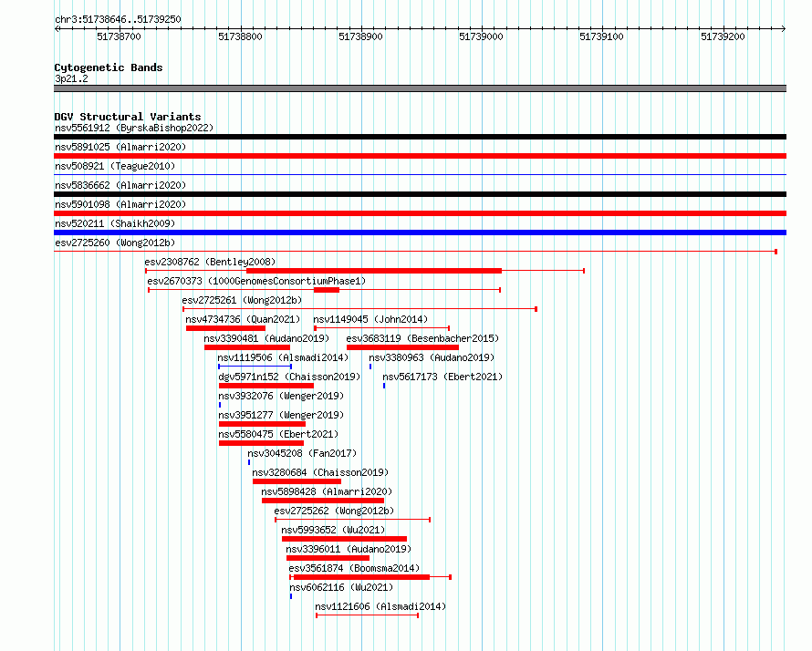This screenshot has height=651, width=812.
Task: Click ruler position 51738900
Action: [361, 36]
